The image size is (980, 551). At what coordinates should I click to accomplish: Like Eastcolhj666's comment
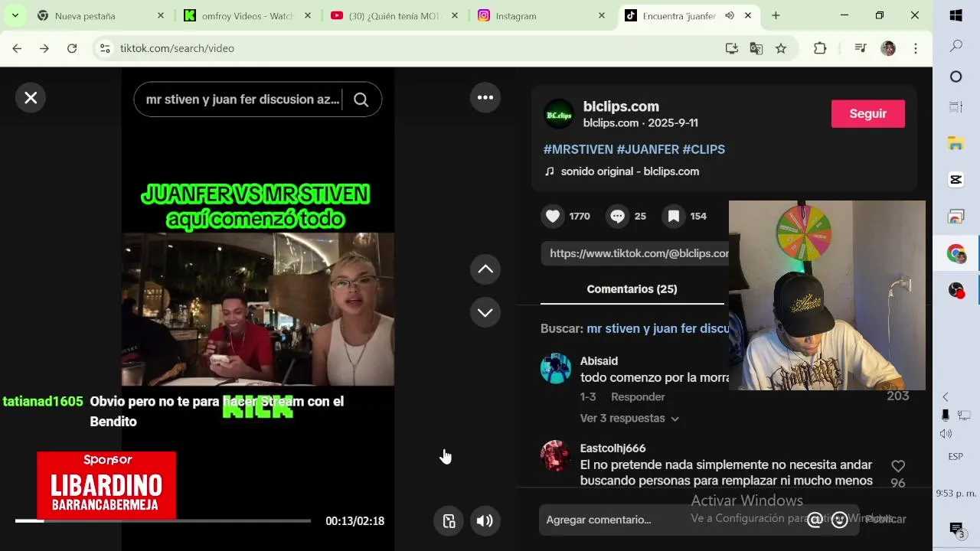pyautogui.click(x=898, y=466)
